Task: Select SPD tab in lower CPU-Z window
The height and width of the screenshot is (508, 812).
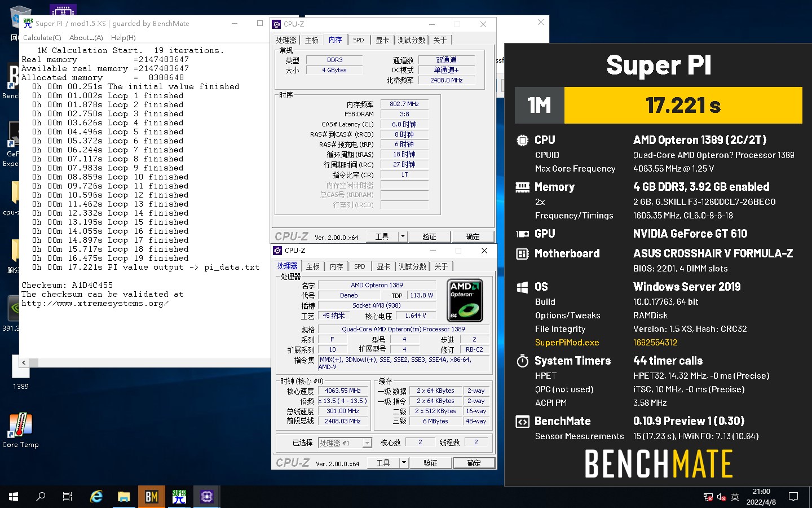Action: (x=360, y=266)
